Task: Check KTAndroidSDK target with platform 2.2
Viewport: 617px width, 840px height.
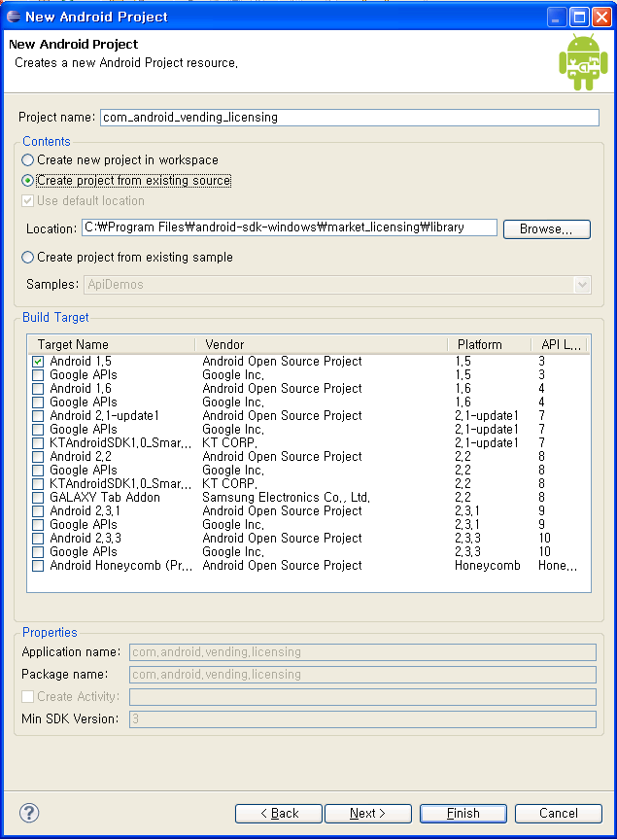Action: coord(38,484)
